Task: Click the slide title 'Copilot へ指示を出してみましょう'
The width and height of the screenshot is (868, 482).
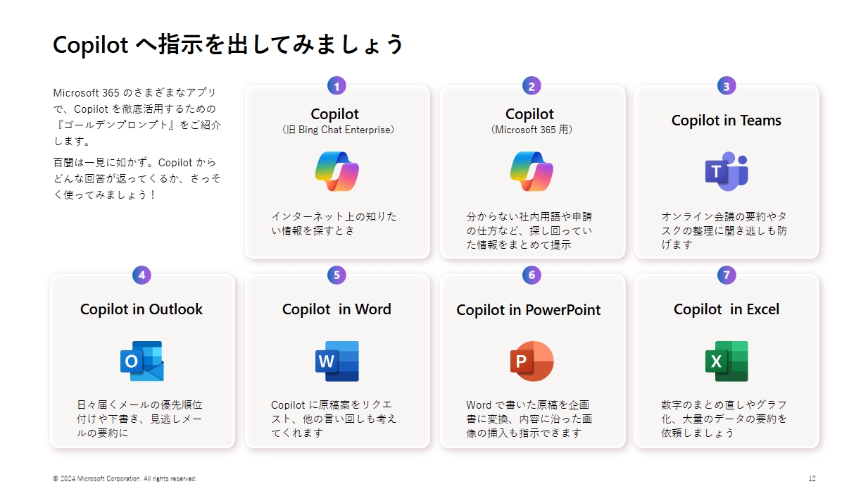Action: [x=228, y=44]
